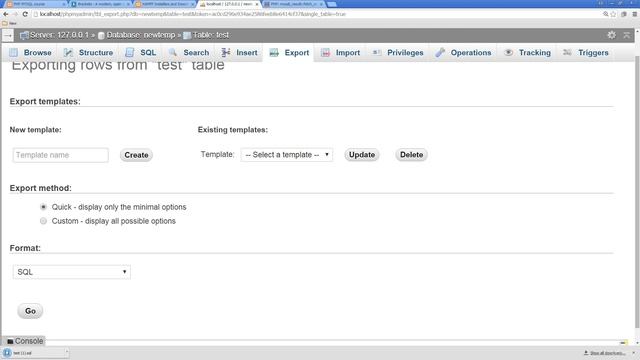Open the Console panel
This screenshot has height=360, width=640.
tap(25, 341)
